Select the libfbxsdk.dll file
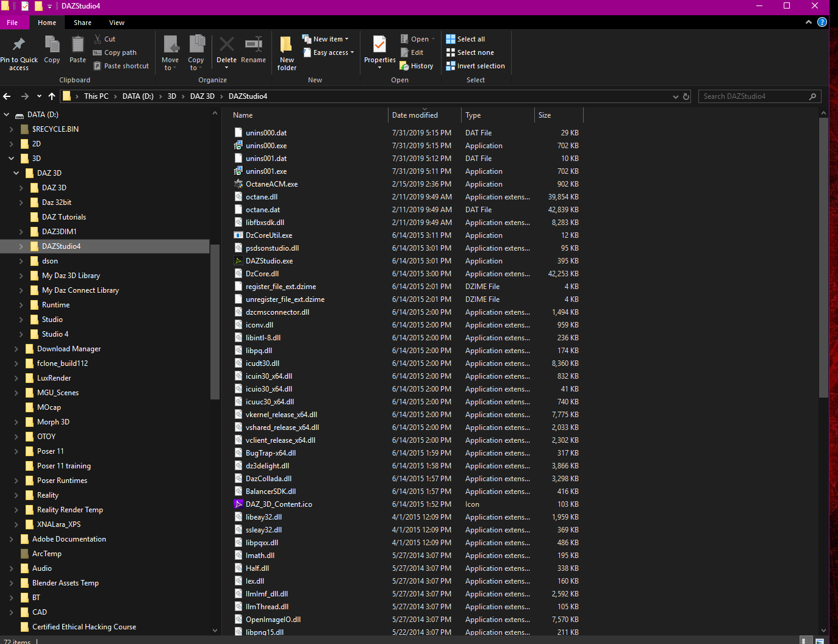Screen dimensions: 838x644 265,223
